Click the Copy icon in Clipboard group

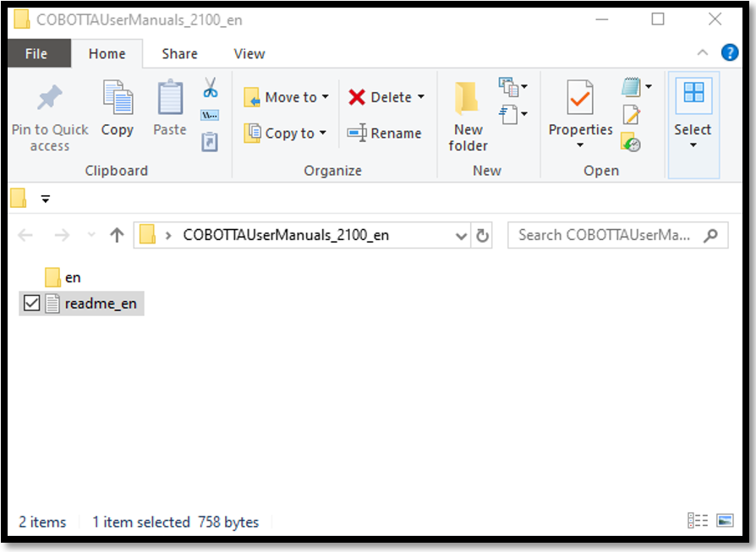click(x=118, y=97)
